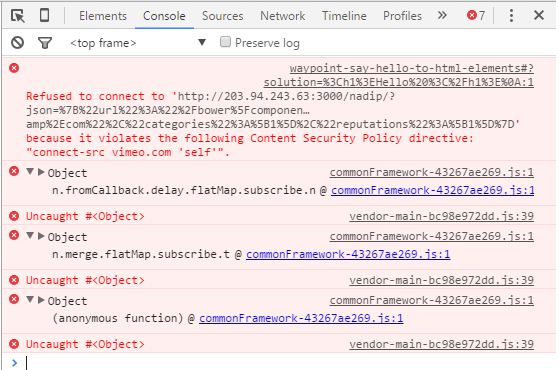Show more tabs with double chevron
Viewport: 559px width, 370px height.
pos(442,15)
